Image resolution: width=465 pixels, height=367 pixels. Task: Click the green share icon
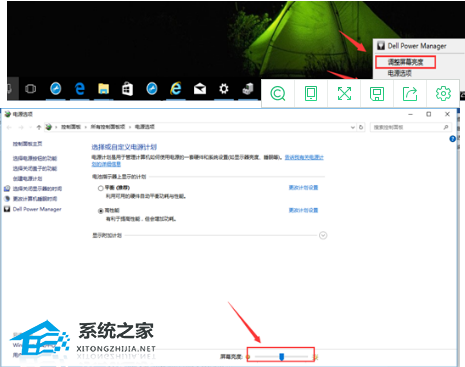[x=410, y=94]
